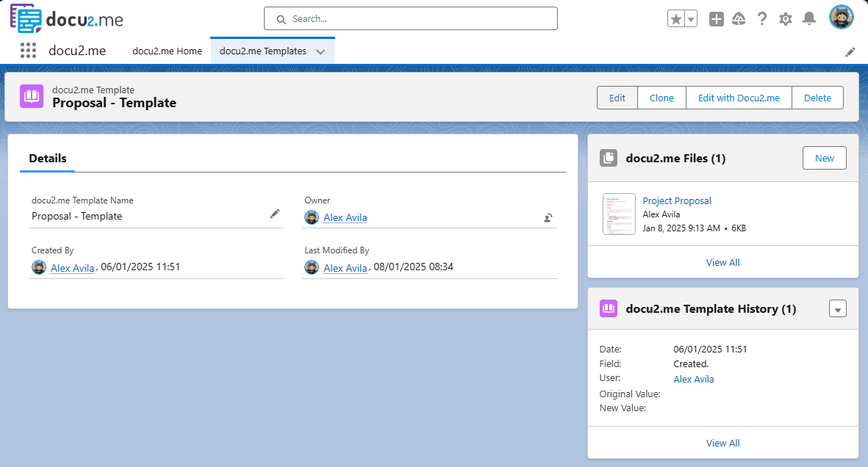Open the Project Proposal file thumbnail
Screen dimensions: 868x467
point(619,214)
